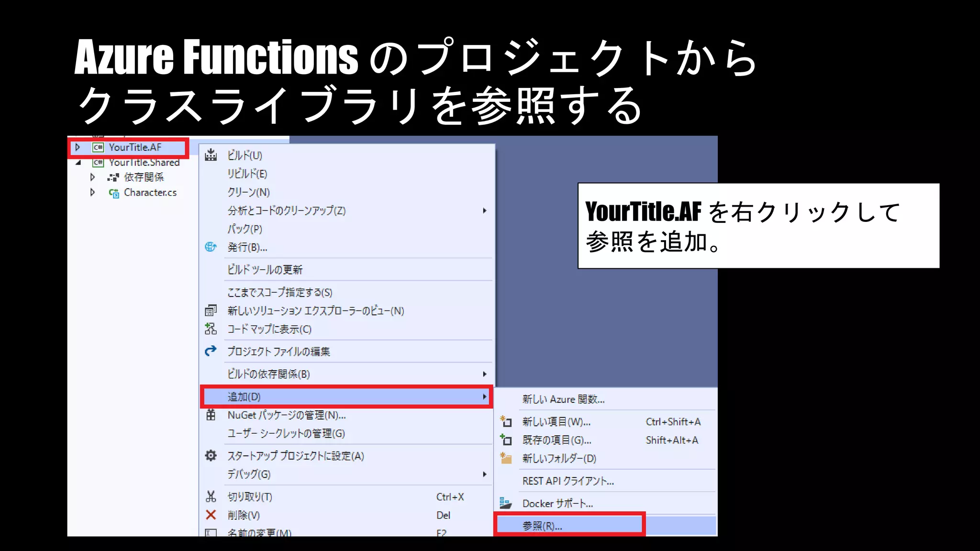The image size is (980, 551).
Task: Select 既存の項目(G)... in submenu
Action: click(x=606, y=440)
